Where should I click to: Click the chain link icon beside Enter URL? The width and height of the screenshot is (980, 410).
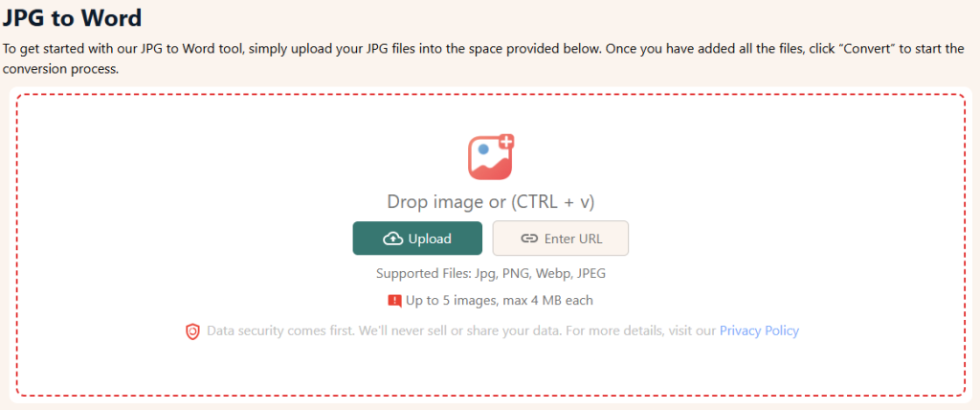tap(529, 239)
